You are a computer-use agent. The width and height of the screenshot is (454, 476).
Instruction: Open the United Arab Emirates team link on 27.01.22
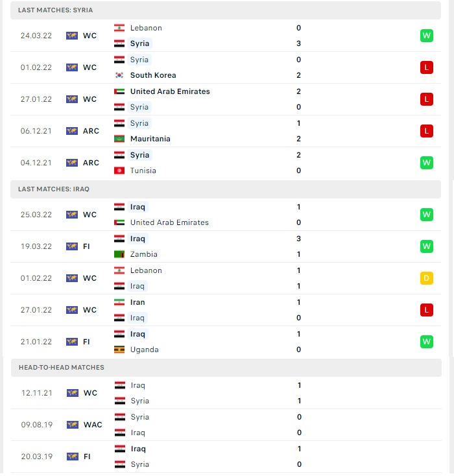170,91
